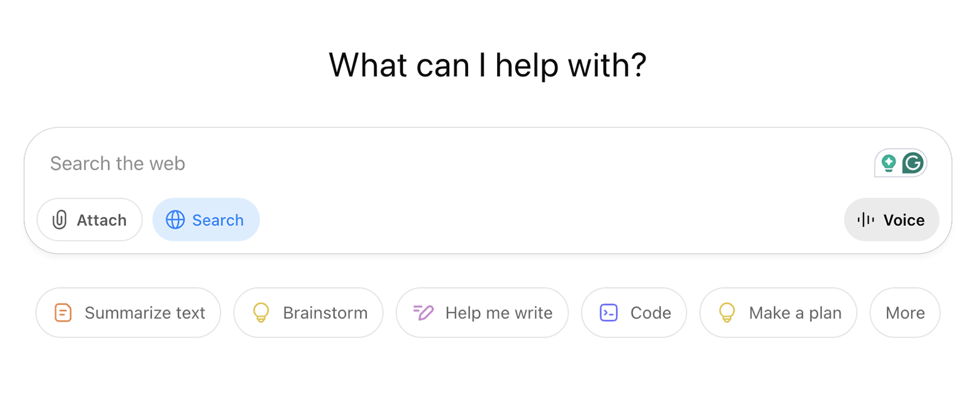This screenshot has height=393, width=980.
Task: Focus the Search the web input field
Action: [x=430, y=163]
